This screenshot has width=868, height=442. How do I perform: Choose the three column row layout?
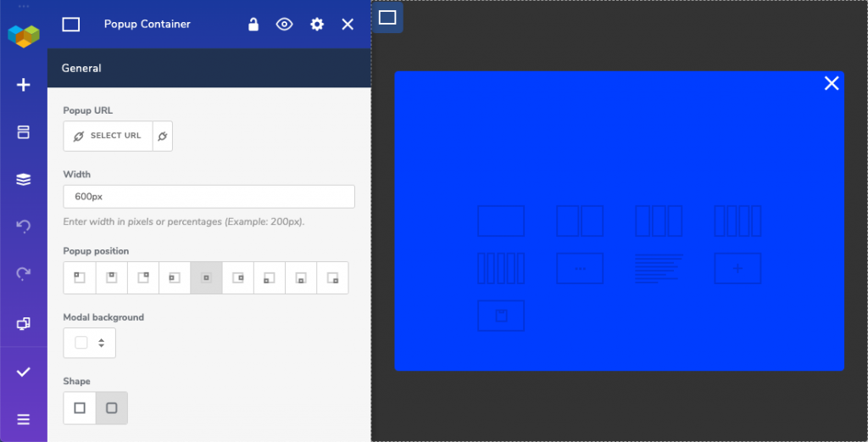coord(659,221)
